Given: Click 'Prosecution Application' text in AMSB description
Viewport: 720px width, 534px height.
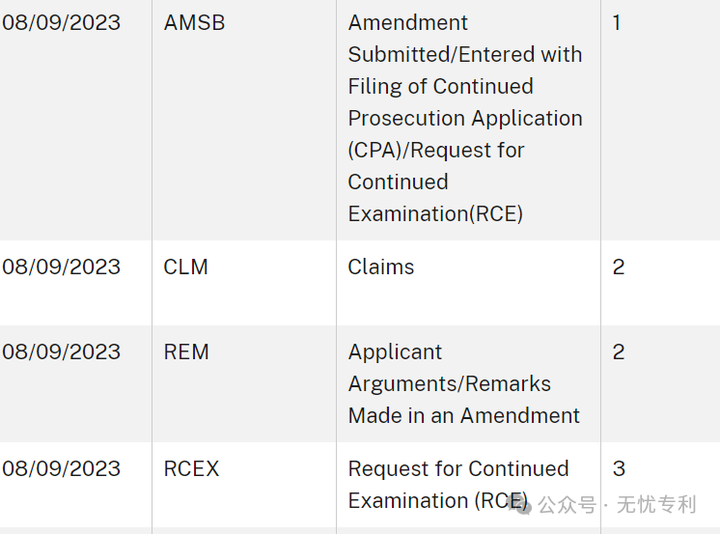Looking at the screenshot, I should point(465,118).
